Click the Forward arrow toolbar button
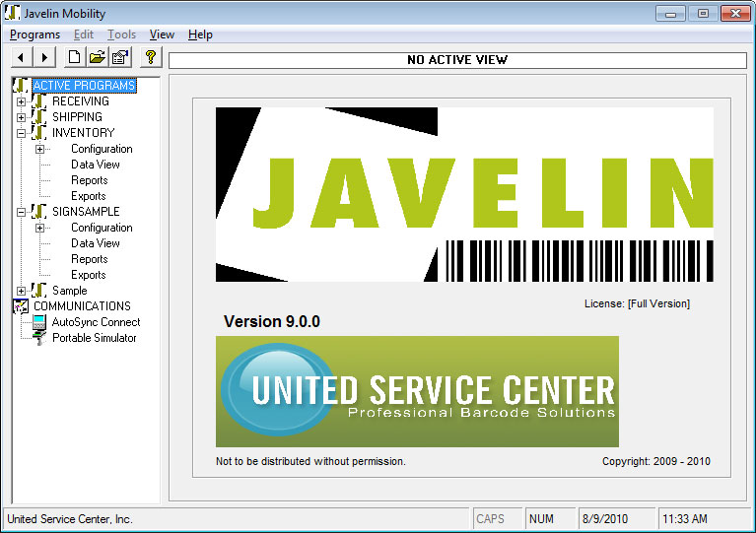 coord(44,58)
